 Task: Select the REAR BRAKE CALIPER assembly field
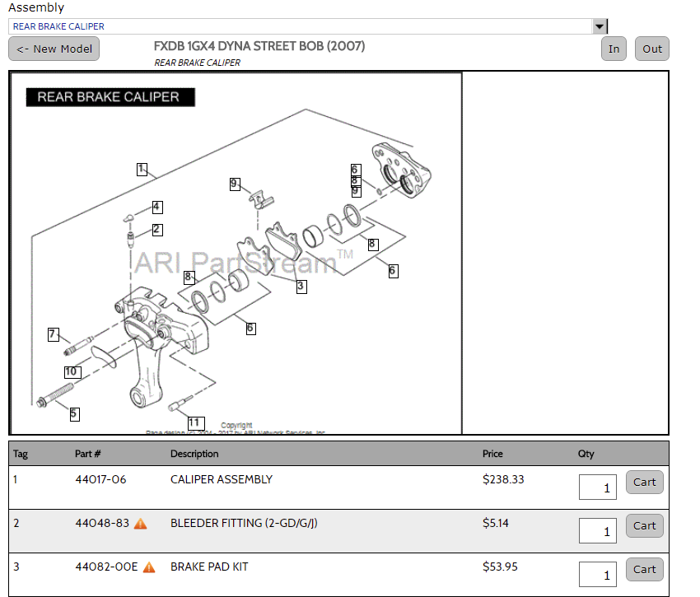click(301, 26)
